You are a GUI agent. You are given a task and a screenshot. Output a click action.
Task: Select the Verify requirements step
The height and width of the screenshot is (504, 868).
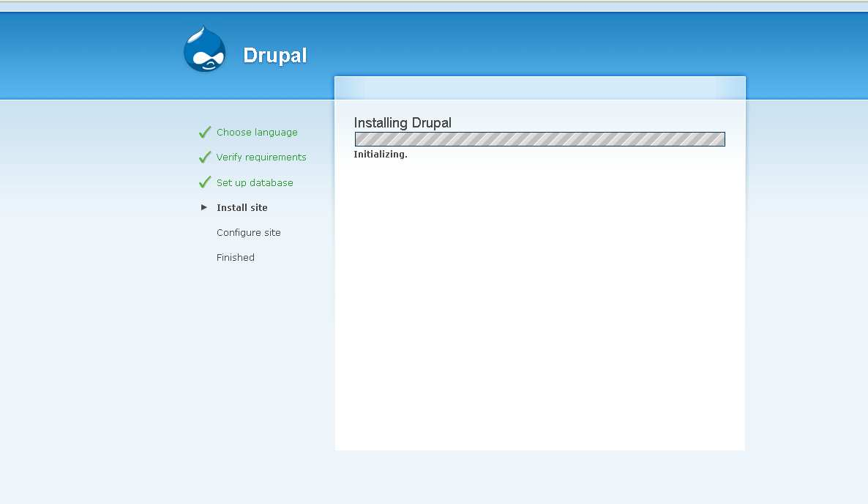pos(261,157)
